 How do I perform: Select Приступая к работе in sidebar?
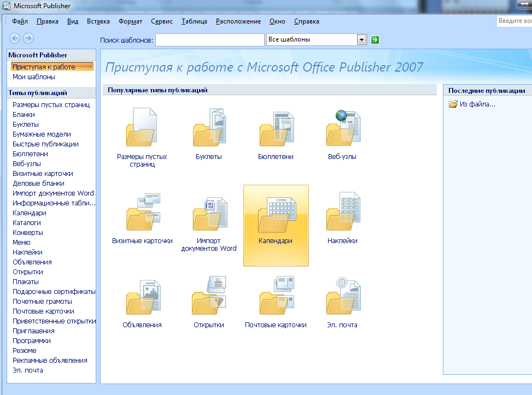52,67
